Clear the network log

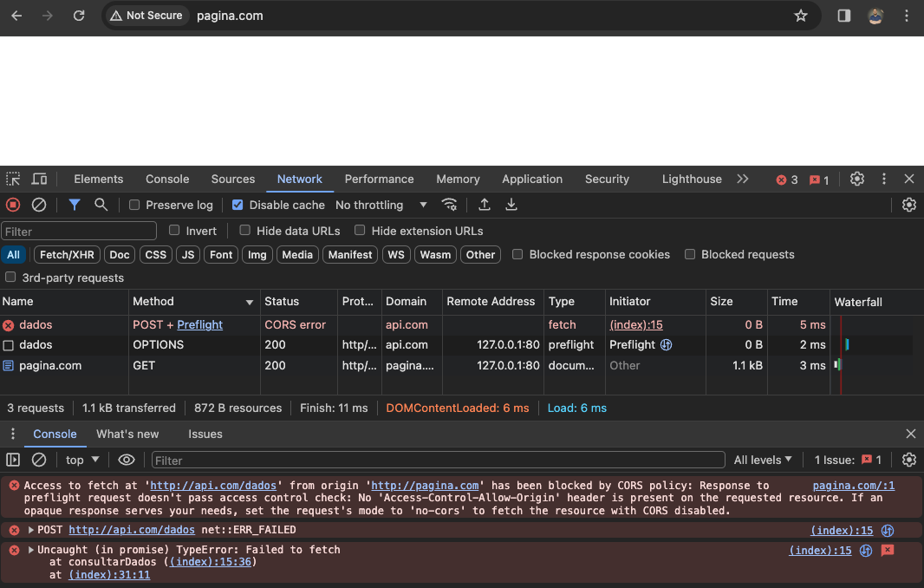[x=39, y=205]
